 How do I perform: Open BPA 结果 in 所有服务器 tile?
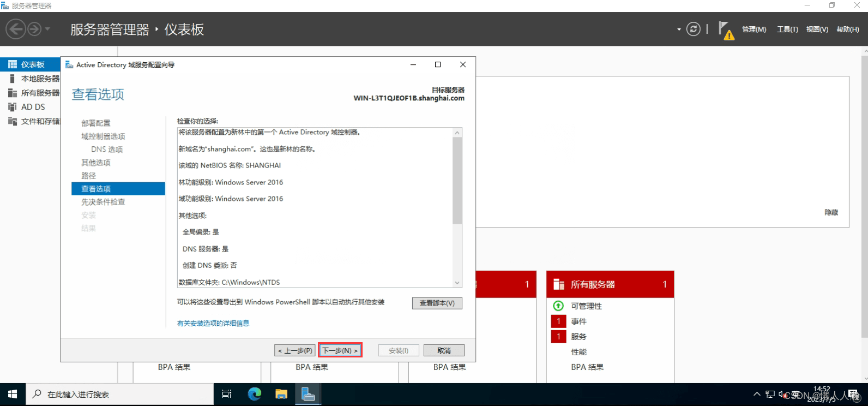(x=587, y=367)
